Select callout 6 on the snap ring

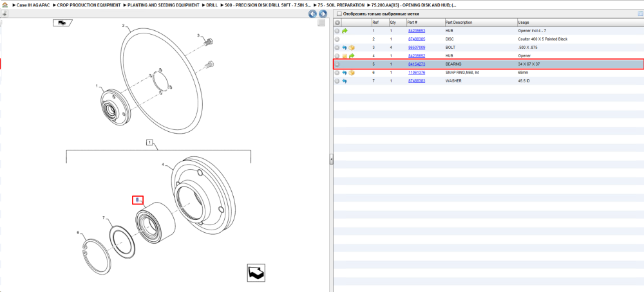pyautogui.click(x=78, y=233)
